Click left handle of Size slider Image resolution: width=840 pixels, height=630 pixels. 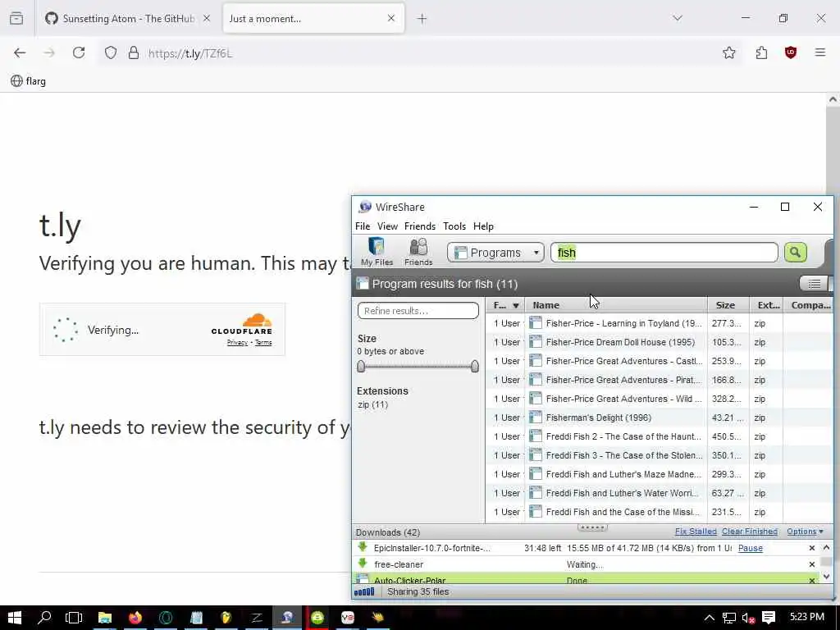point(361,366)
